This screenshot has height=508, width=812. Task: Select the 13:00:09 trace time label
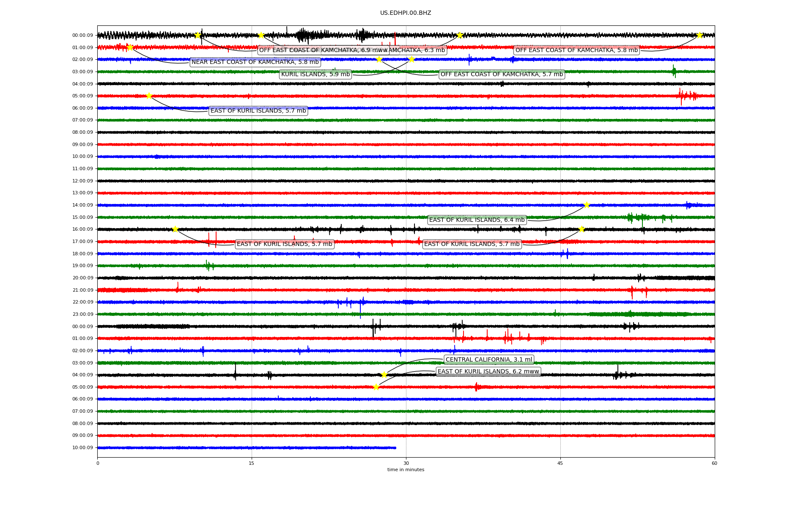[82, 193]
